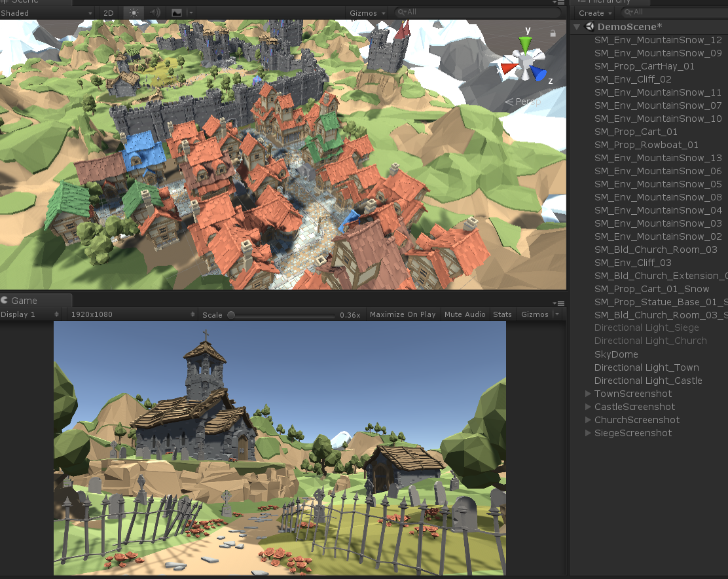
Task: Toggle Game view Gizmos button
Action: tap(535, 314)
